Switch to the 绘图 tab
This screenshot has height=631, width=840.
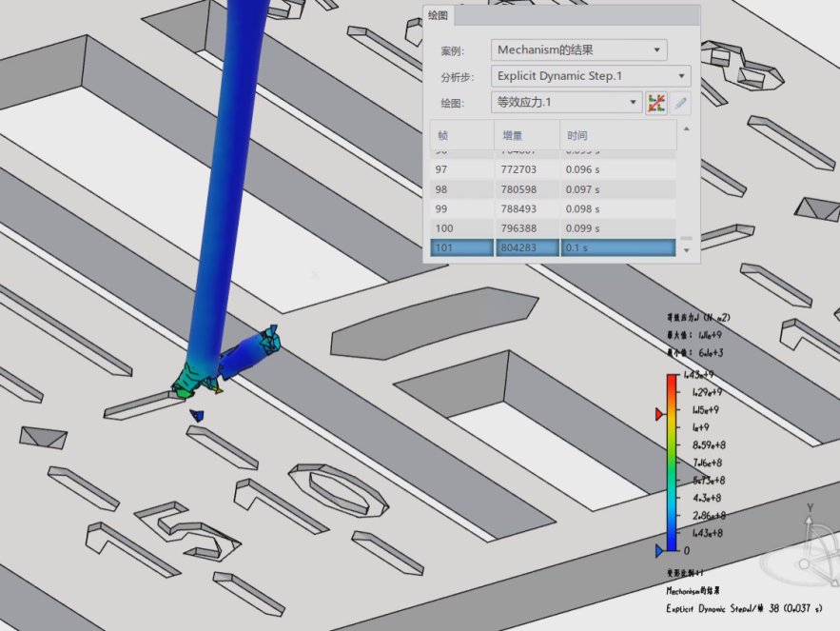pyautogui.click(x=439, y=16)
